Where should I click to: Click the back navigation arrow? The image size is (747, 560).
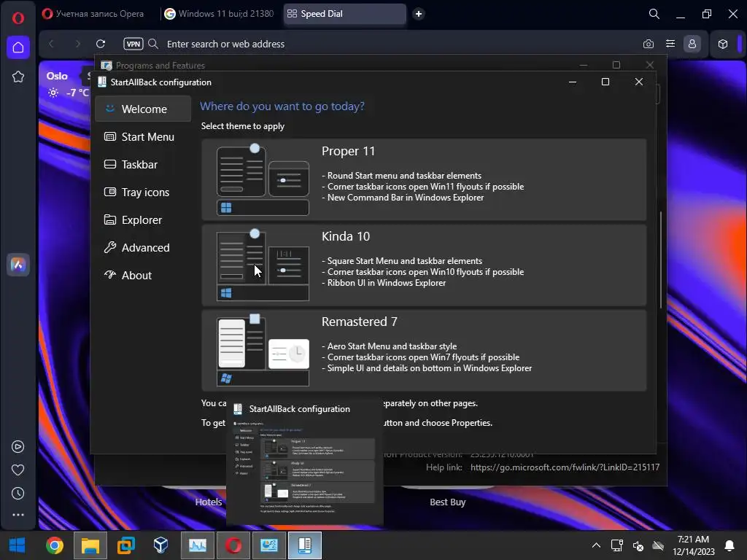tap(52, 44)
